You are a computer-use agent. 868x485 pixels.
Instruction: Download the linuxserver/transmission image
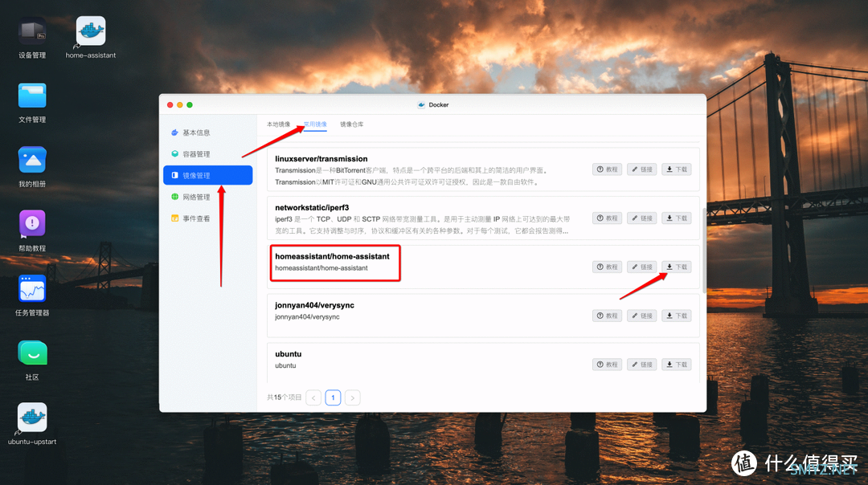click(x=677, y=169)
